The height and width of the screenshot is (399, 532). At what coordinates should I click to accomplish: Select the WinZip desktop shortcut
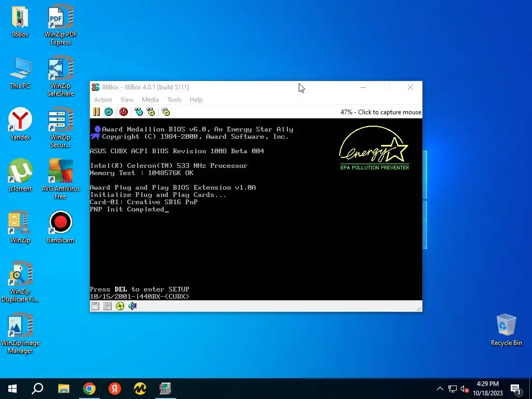20,227
